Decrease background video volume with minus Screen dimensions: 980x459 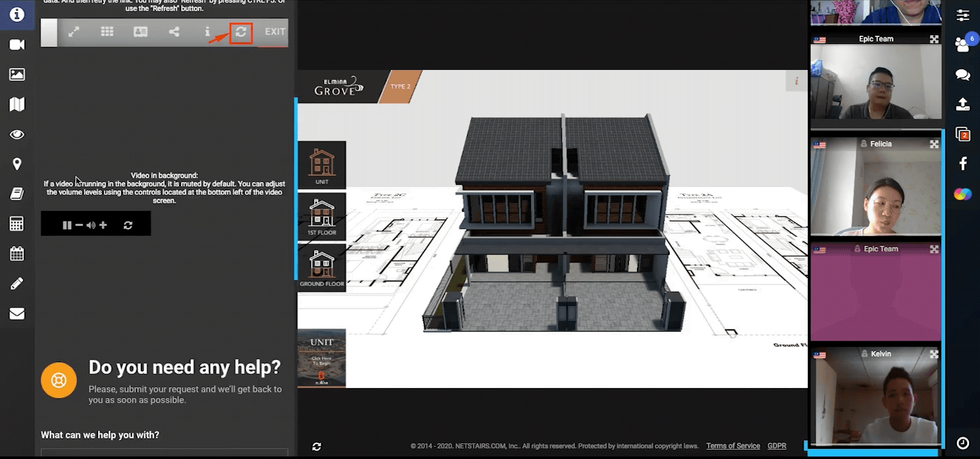coord(79,225)
